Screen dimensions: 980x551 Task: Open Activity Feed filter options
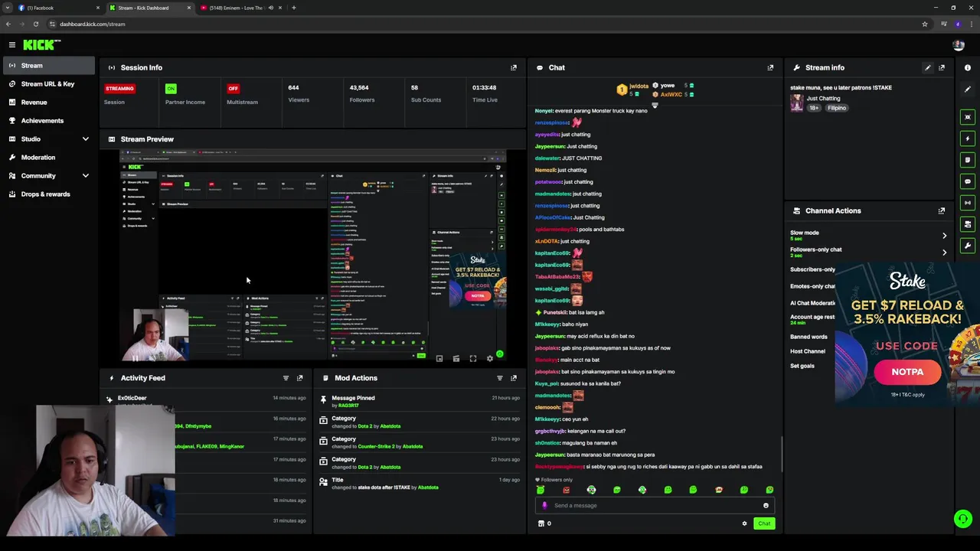pos(286,378)
